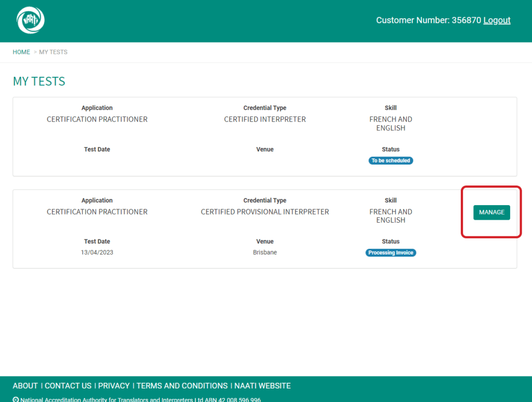
Task: Click the 'To be scheduled' status badge
Action: [x=391, y=160]
